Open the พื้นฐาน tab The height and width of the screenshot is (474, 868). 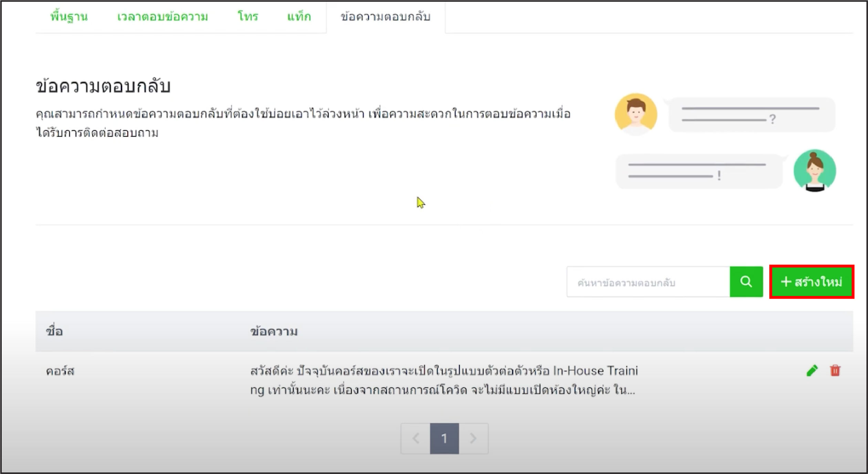click(x=69, y=17)
